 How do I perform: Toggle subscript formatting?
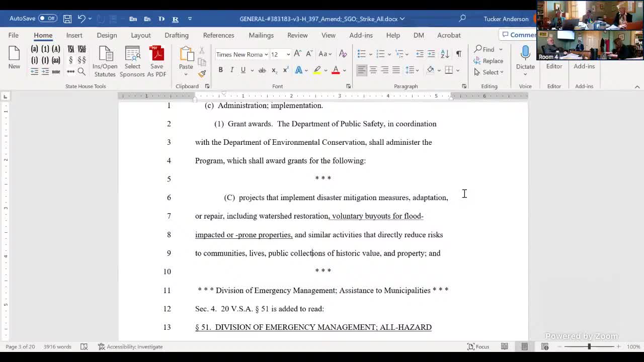click(274, 70)
